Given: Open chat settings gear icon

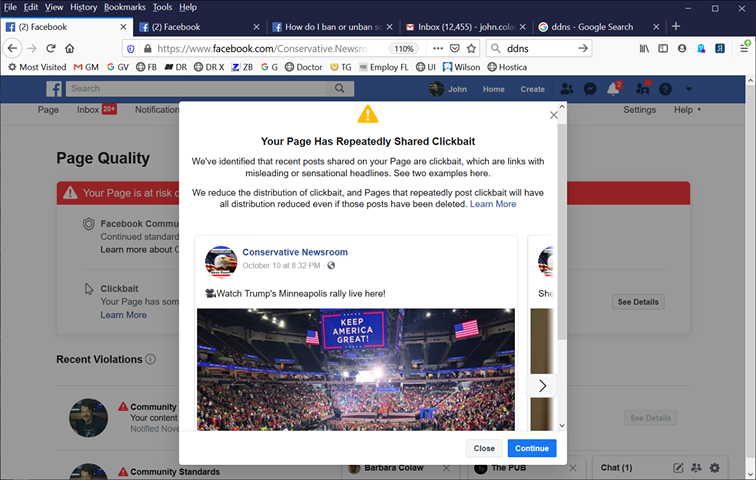Looking at the screenshot, I should [x=714, y=468].
